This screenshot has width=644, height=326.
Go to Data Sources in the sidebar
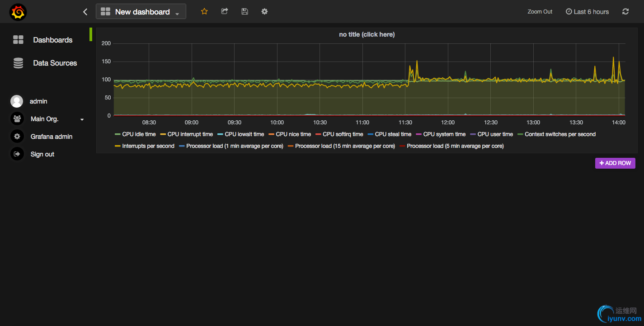(55, 63)
